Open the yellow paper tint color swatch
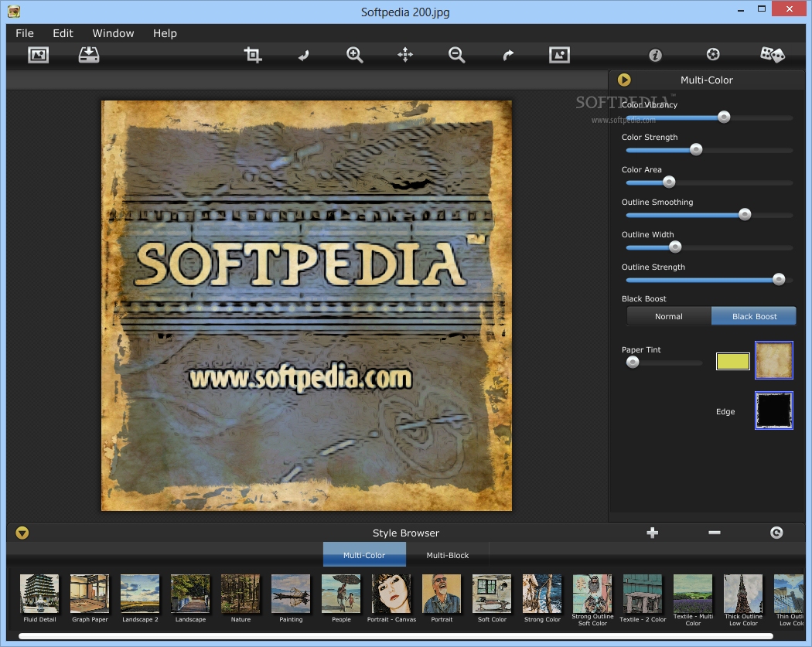This screenshot has height=647, width=812. click(x=733, y=361)
